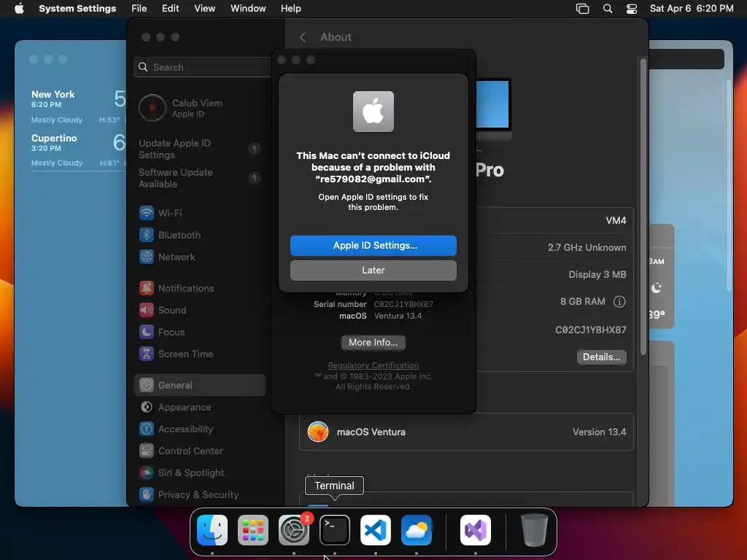Open Spotlight search in menu bar
The width and height of the screenshot is (747, 560).
(x=608, y=9)
